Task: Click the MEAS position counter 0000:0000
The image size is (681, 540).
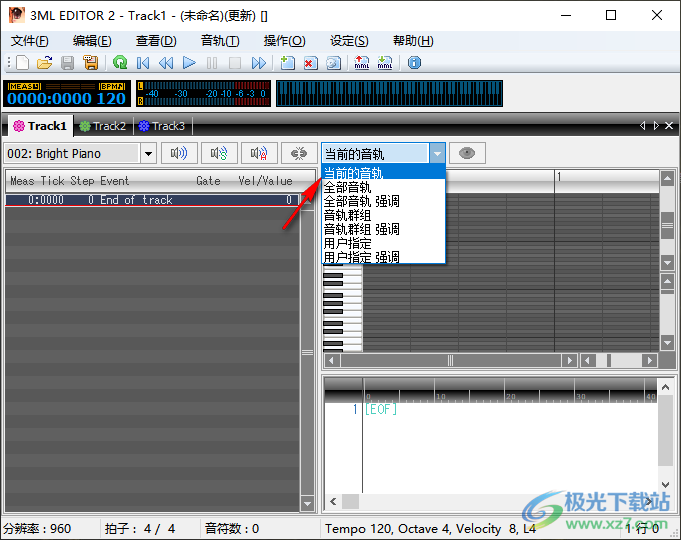Action: pyautogui.click(x=49, y=99)
